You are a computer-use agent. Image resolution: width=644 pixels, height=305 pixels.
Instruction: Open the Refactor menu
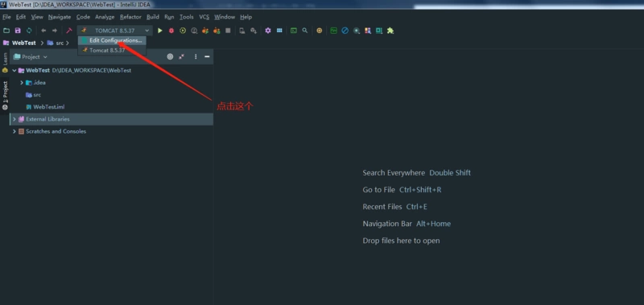(x=130, y=17)
